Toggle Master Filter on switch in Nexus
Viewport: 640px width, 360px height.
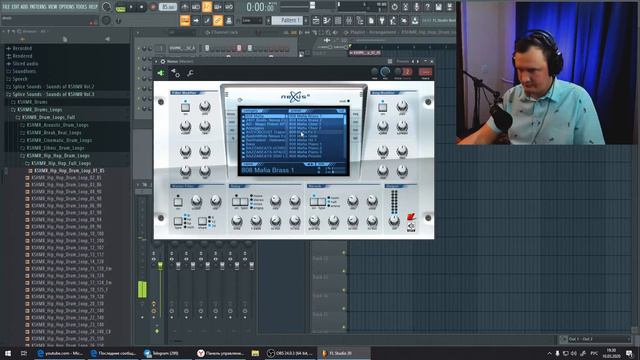pos(178,202)
